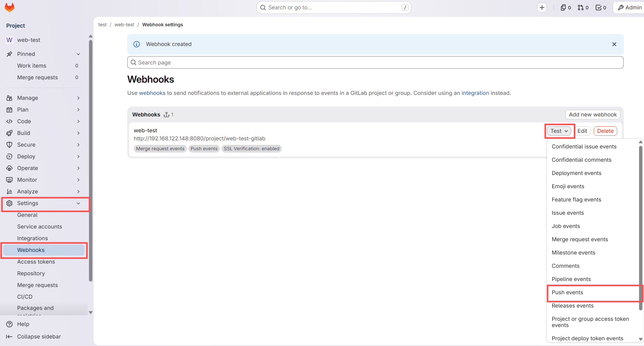Open the webhooks documentation link

point(152,93)
